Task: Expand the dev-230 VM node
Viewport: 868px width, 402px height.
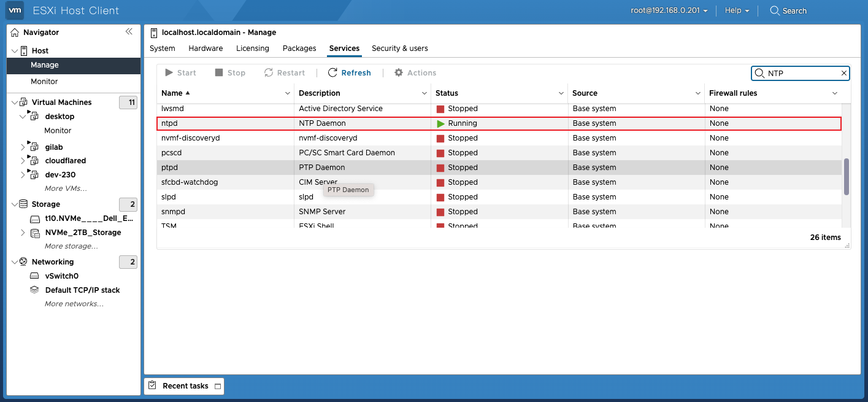Action: click(23, 175)
